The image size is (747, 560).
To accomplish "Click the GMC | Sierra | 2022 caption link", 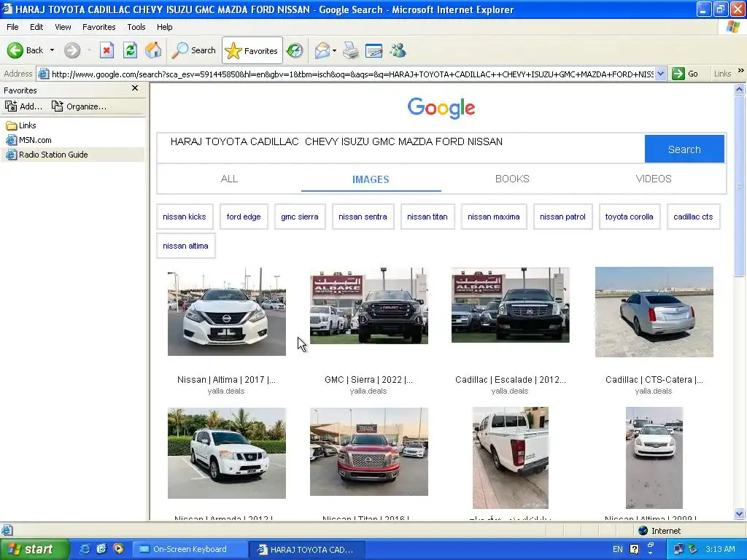I will tap(368, 379).
